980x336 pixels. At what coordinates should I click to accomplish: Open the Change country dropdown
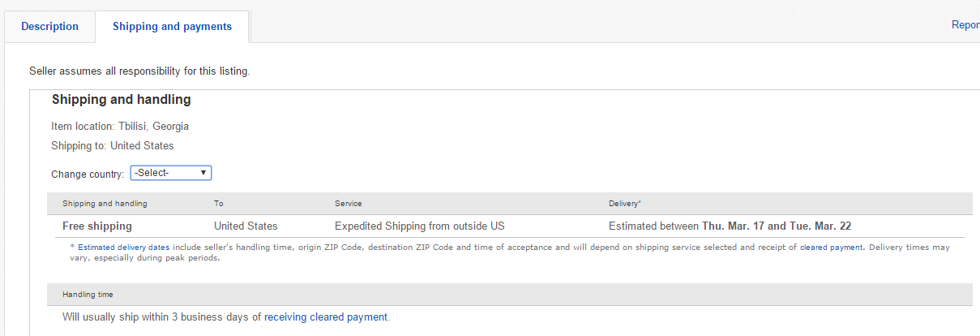[171, 173]
